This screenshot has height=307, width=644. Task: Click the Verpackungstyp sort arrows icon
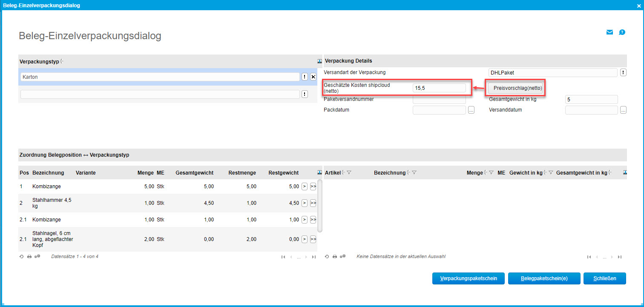(x=62, y=61)
